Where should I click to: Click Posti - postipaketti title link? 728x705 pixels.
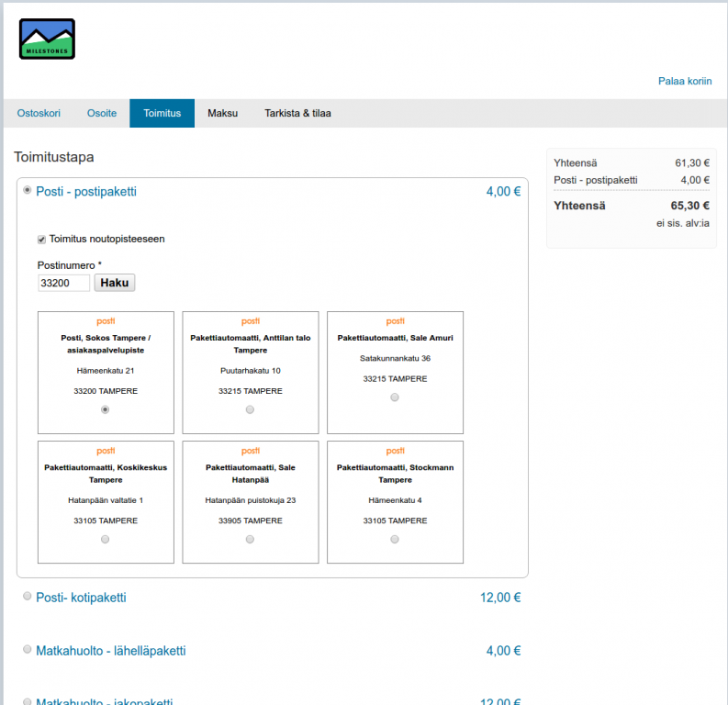86,192
